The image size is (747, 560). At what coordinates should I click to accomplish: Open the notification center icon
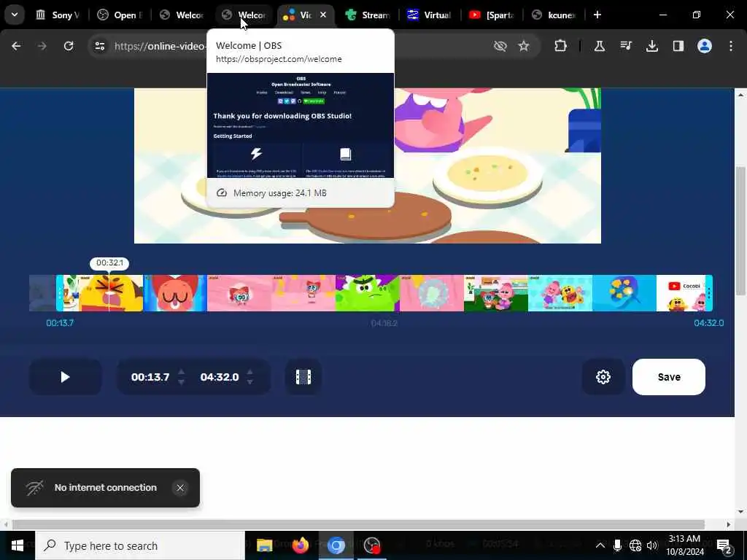tap(724, 545)
